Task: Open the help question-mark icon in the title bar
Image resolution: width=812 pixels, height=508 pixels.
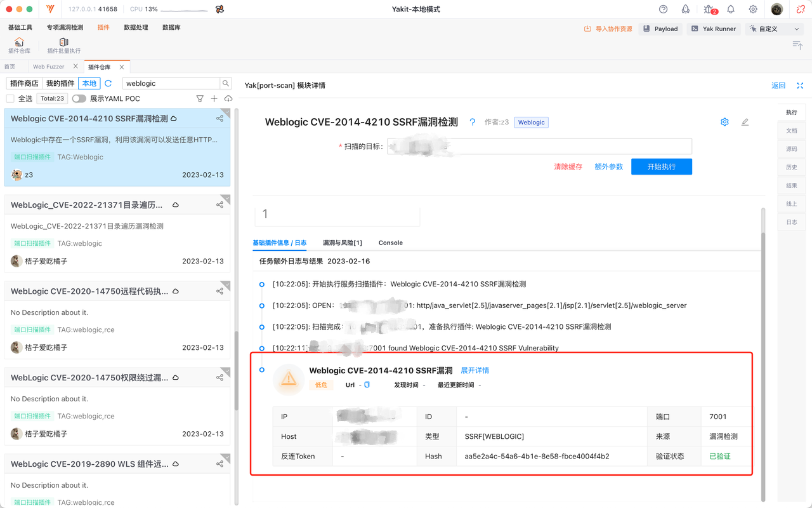Action: pos(664,10)
